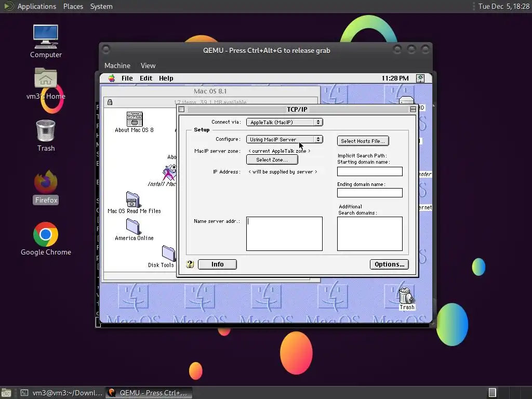This screenshot has width=532, height=399.
Task: Switch to the vm3 terminal taskbar item
Action: tap(61, 393)
